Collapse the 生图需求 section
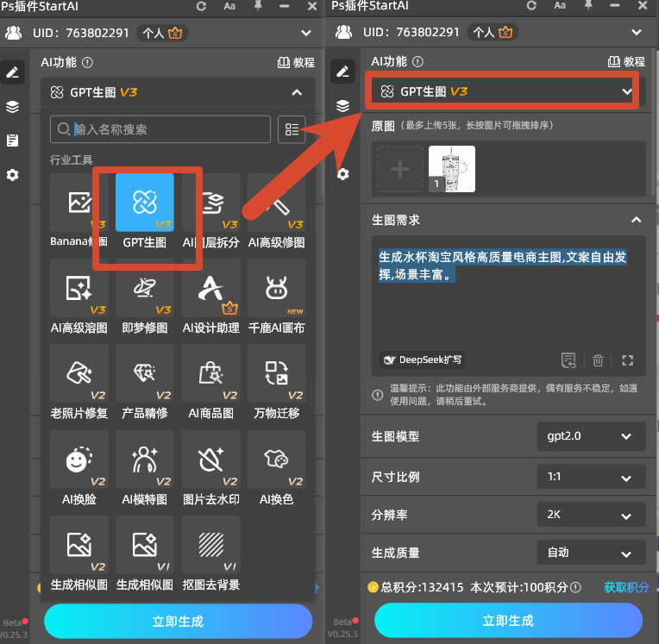The image size is (659, 644). point(637,220)
